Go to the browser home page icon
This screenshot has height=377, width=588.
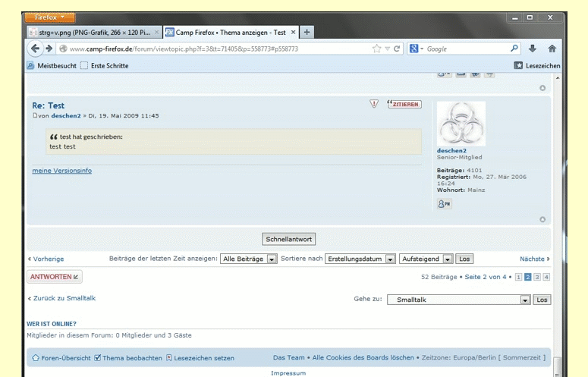[x=552, y=49]
